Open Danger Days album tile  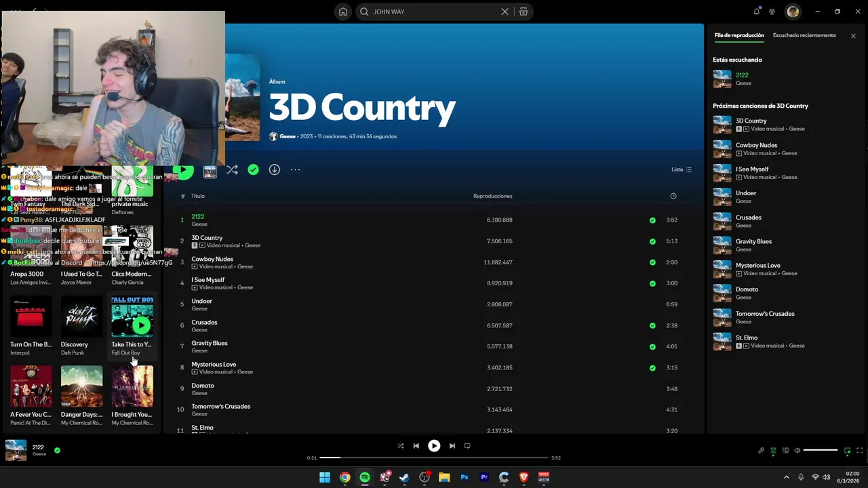[81, 396]
